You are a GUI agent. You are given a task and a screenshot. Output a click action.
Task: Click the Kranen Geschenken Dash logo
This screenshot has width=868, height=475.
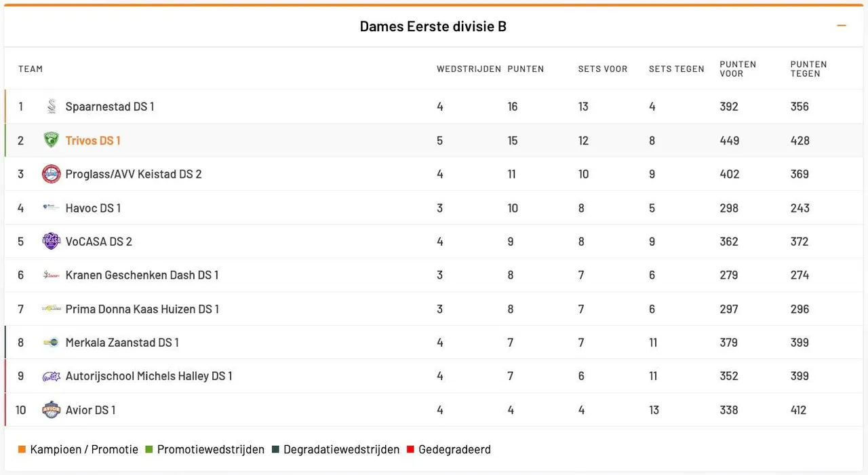pos(52,275)
